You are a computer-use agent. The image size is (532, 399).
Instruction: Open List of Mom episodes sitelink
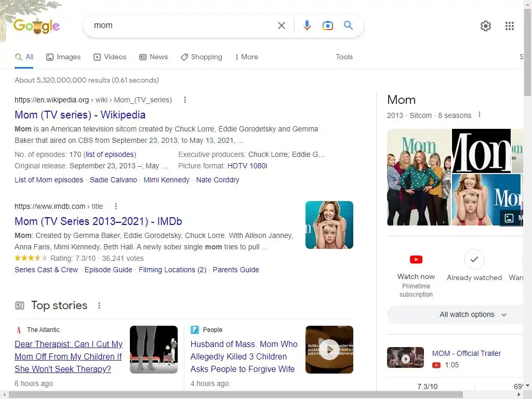click(49, 180)
